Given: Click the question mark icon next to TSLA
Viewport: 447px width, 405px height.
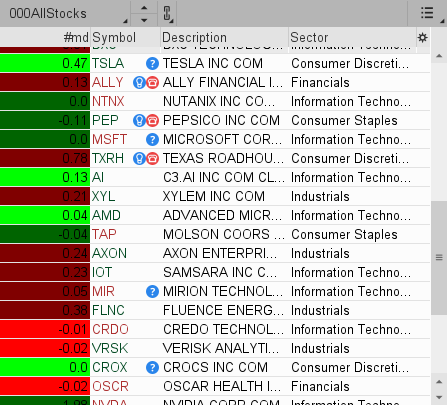Looking at the screenshot, I should tap(152, 63).
